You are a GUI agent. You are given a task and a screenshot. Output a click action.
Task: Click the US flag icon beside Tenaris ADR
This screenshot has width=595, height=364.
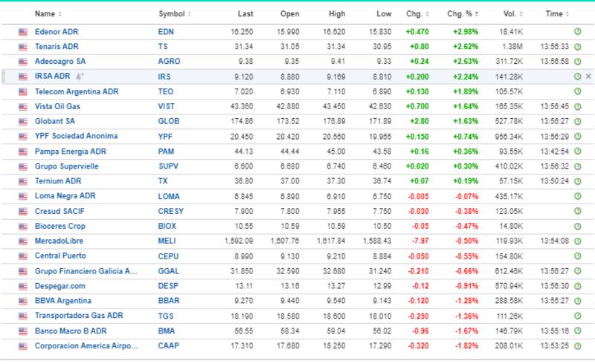click(23, 47)
